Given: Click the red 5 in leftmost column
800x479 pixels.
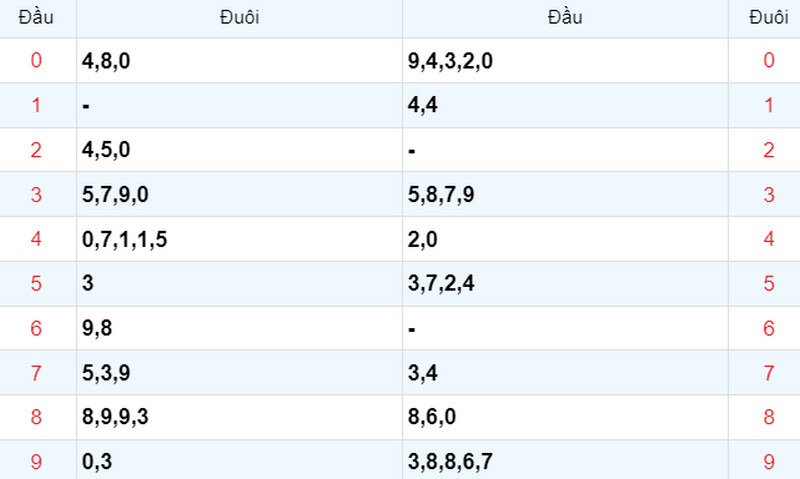Looking at the screenshot, I should click(x=36, y=284).
